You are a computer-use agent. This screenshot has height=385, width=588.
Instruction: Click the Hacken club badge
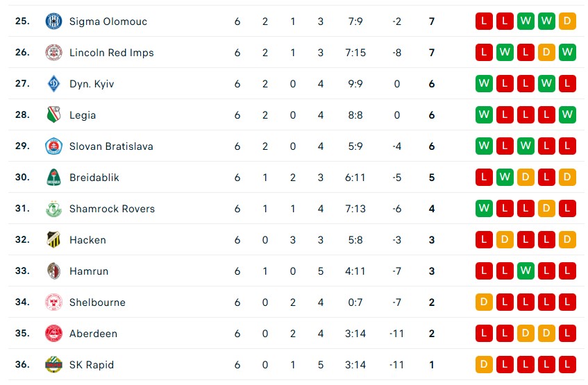point(53,240)
